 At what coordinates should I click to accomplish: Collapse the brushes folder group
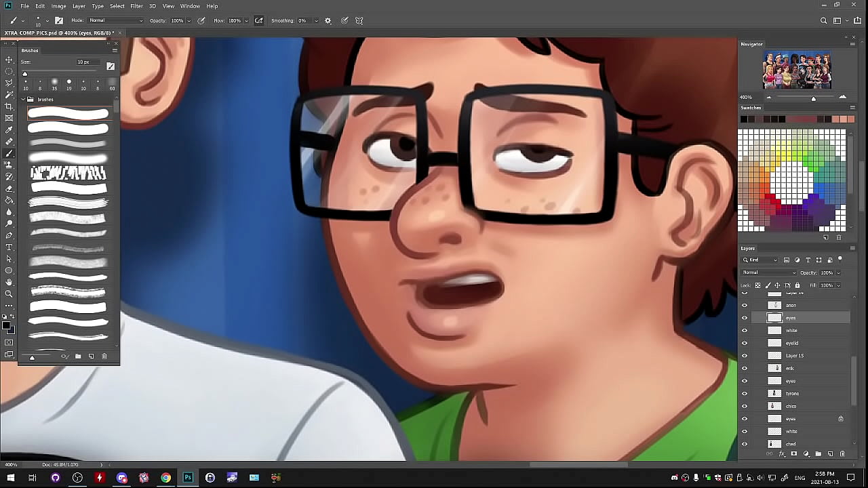(23, 100)
